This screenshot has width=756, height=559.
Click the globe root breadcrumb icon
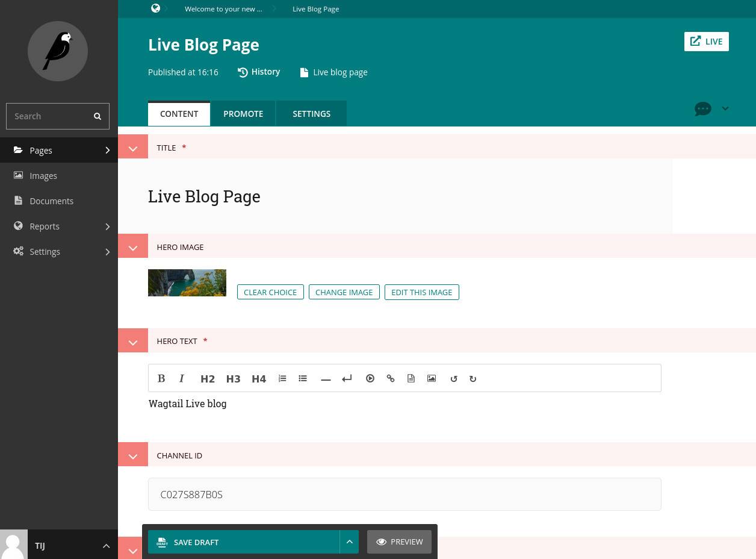pos(155,8)
